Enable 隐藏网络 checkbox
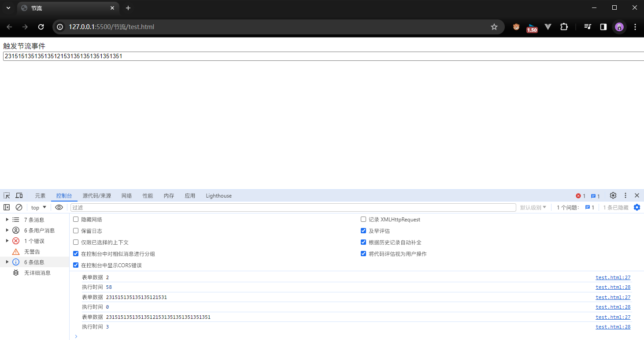 coord(76,219)
